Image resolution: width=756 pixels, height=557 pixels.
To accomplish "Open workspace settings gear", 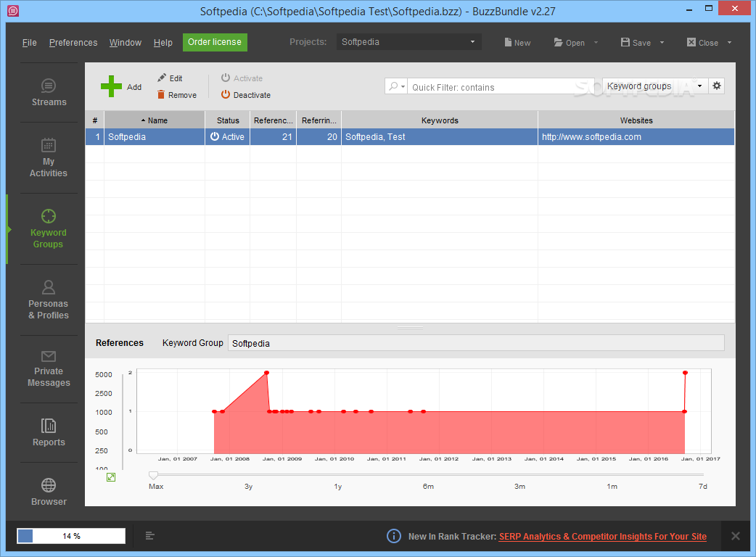I will click(x=717, y=86).
